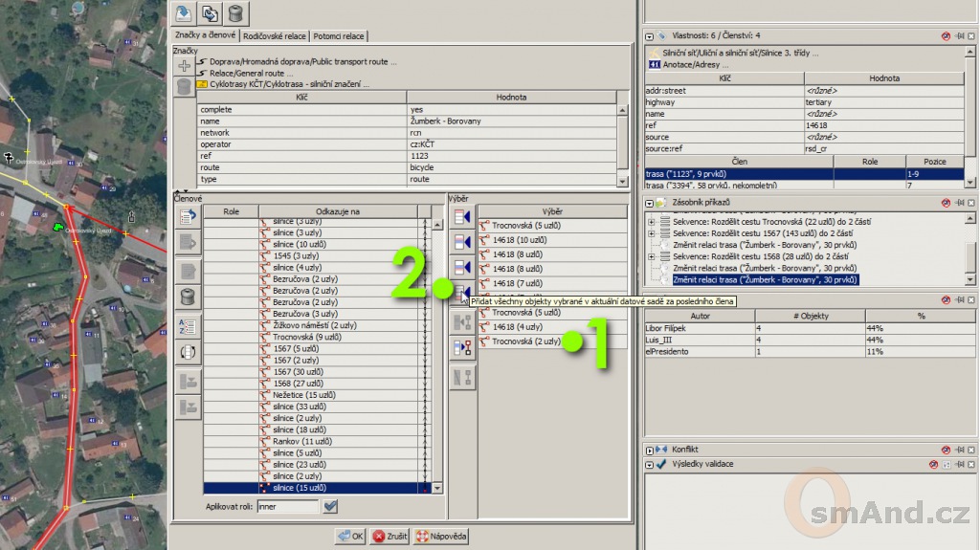Click the apply changes icon at top of relation editor

point(183,13)
